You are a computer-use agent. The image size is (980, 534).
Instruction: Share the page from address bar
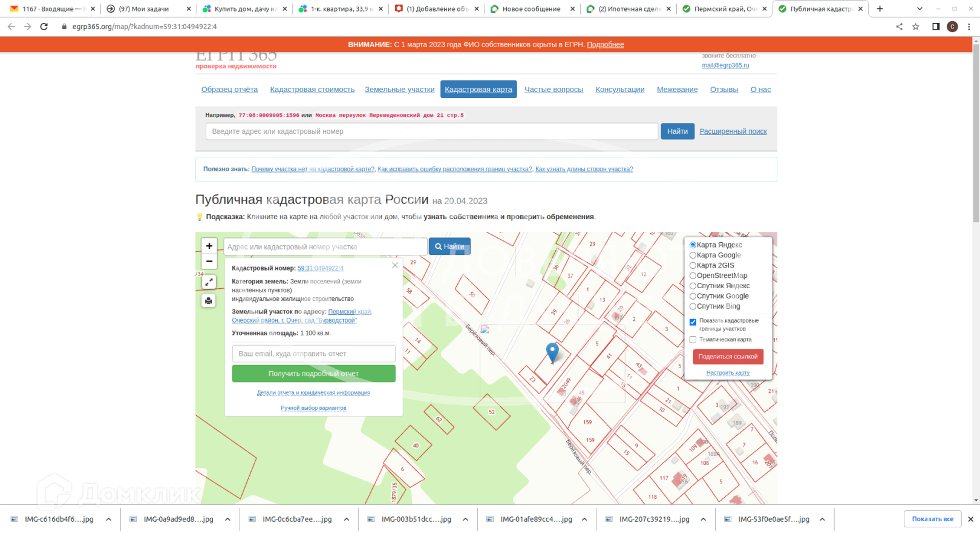900,27
